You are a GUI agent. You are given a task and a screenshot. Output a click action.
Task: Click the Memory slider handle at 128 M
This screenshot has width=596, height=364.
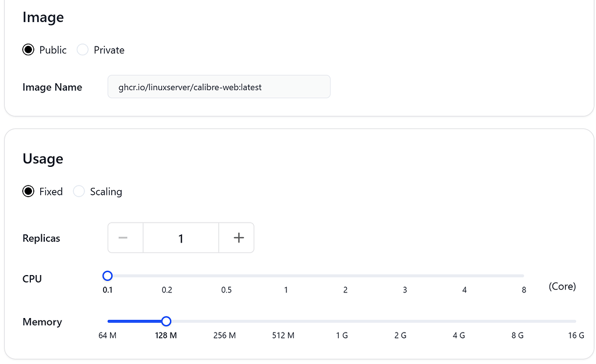click(166, 322)
